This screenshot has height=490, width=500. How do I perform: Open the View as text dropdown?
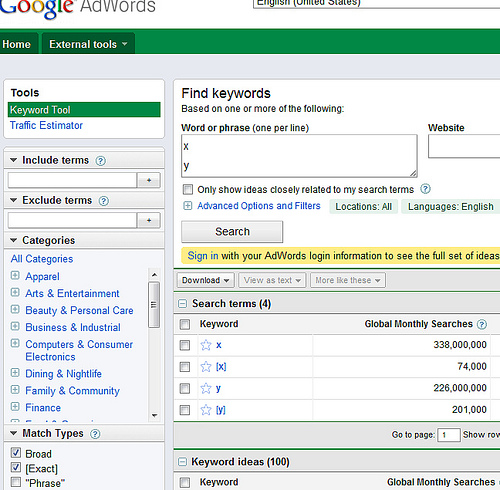click(273, 280)
